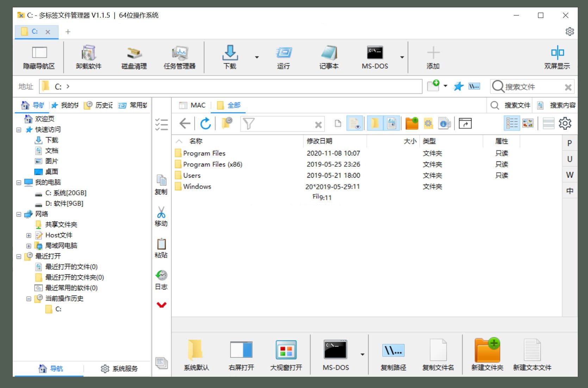Open the 运行 run dialog icon

coord(284,57)
